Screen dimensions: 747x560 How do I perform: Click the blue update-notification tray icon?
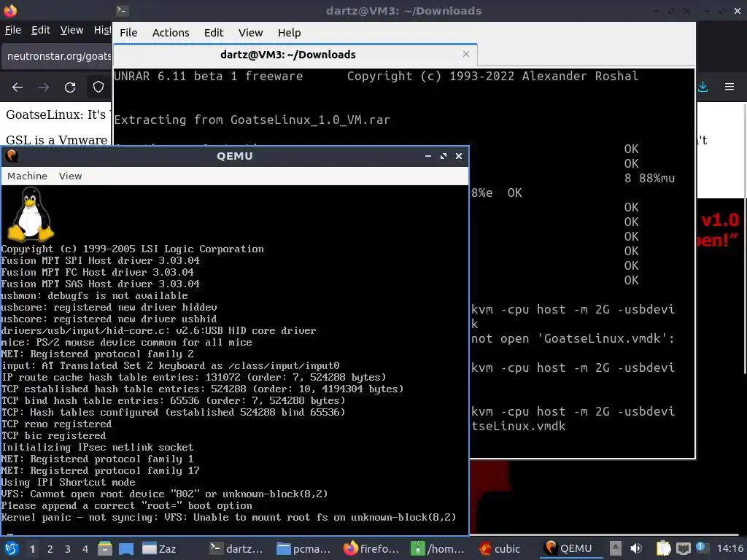tap(701, 547)
